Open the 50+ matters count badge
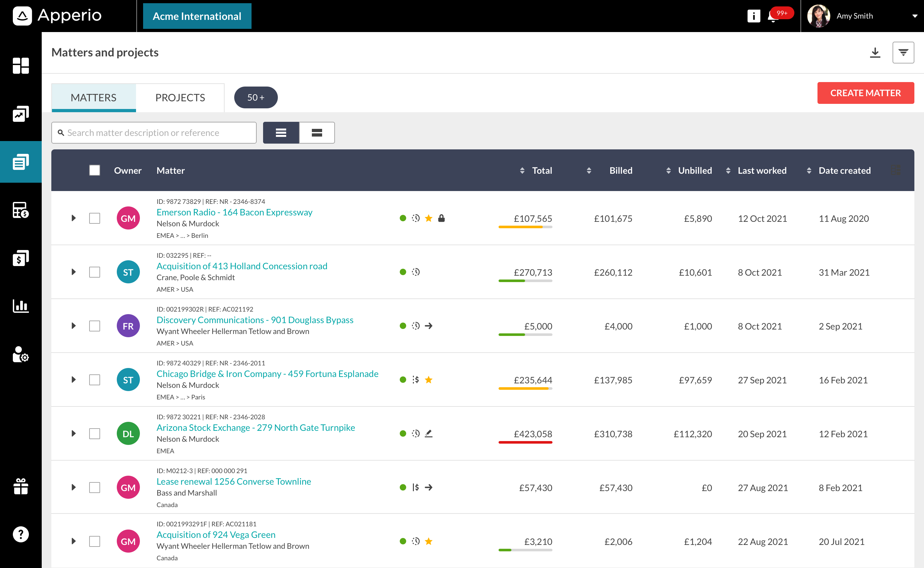 255,97
